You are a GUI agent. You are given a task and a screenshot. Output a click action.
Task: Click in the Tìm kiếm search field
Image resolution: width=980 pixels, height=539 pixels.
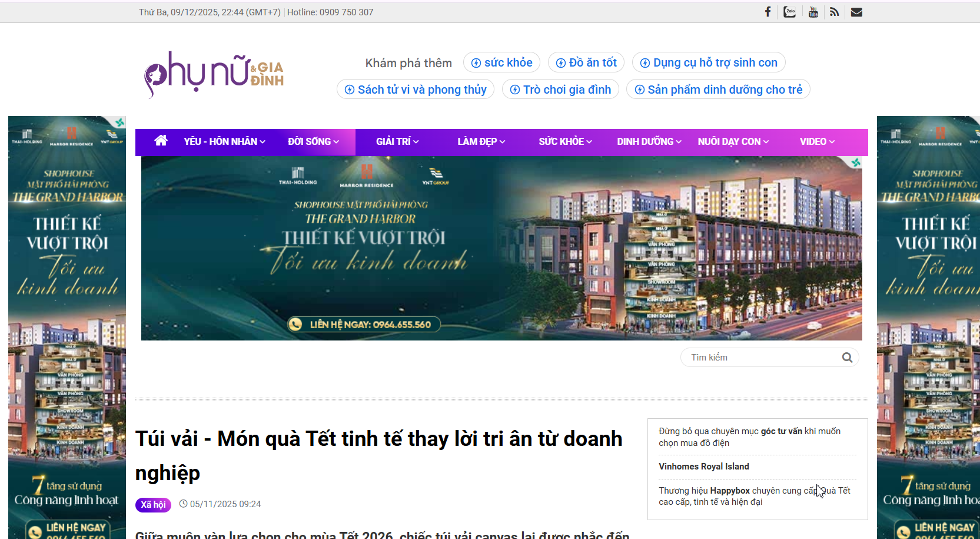(762, 358)
